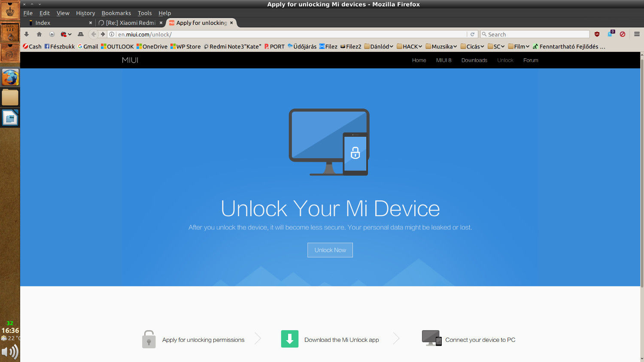This screenshot has height=362, width=644.
Task: Open the Edit menu
Action: click(45, 13)
